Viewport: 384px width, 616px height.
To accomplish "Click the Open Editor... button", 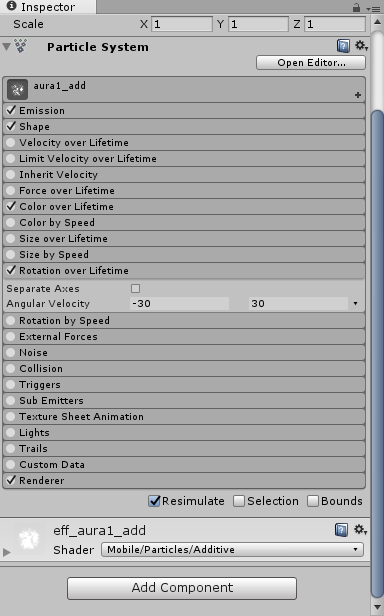I will pyautogui.click(x=311, y=63).
